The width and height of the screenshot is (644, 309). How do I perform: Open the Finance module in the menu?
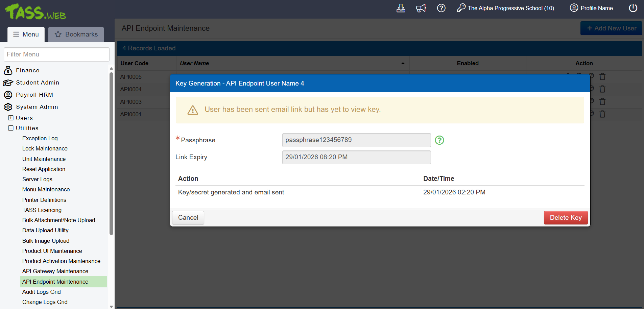pos(27,70)
